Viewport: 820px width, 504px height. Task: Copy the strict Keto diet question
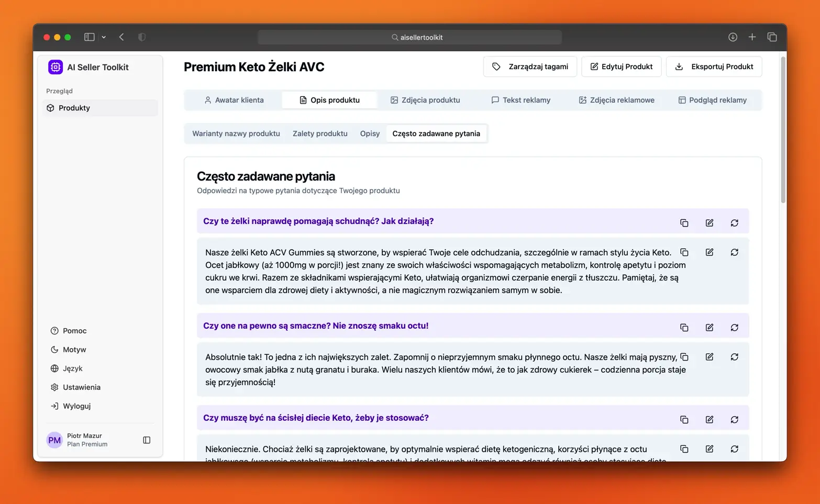[x=684, y=420]
